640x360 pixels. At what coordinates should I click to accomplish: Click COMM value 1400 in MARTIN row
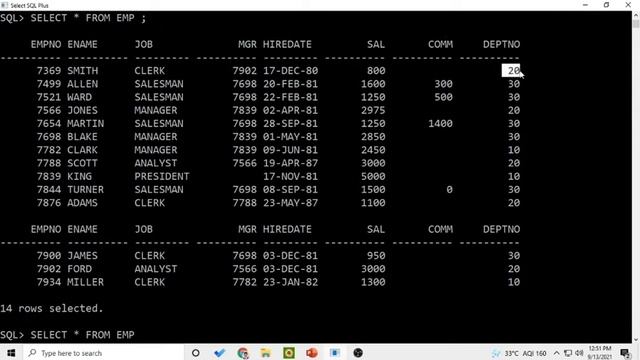coord(440,124)
